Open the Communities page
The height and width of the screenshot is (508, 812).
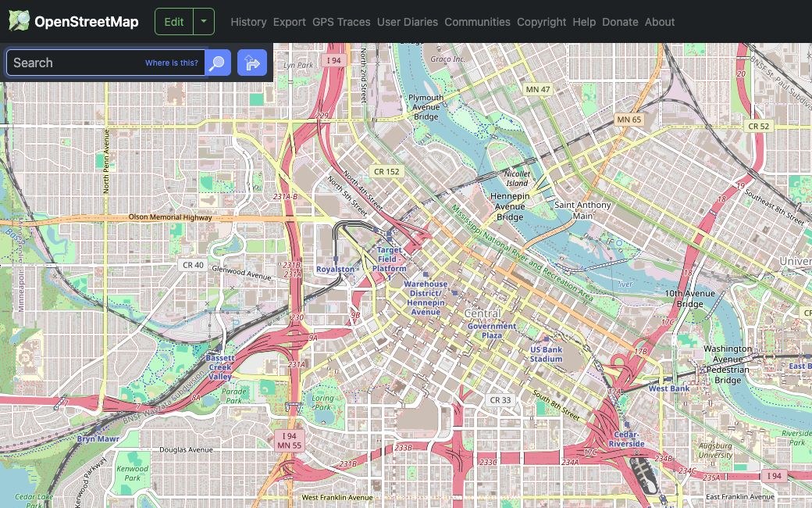478,22
